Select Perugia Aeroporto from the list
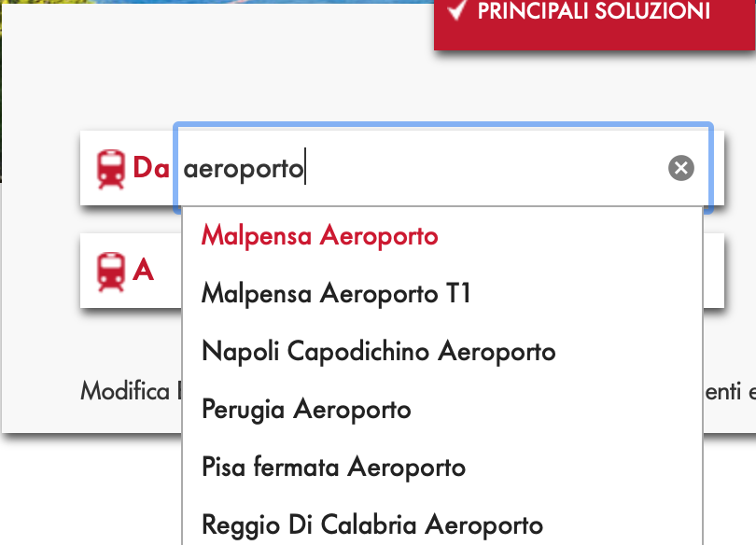756x545 pixels. pos(306,410)
